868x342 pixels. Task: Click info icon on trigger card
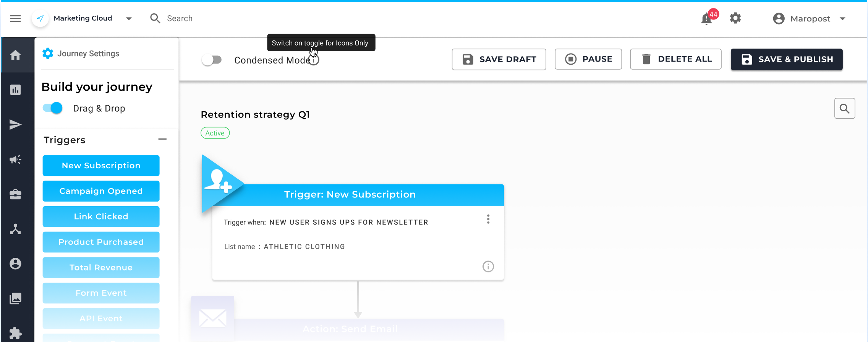pyautogui.click(x=488, y=266)
